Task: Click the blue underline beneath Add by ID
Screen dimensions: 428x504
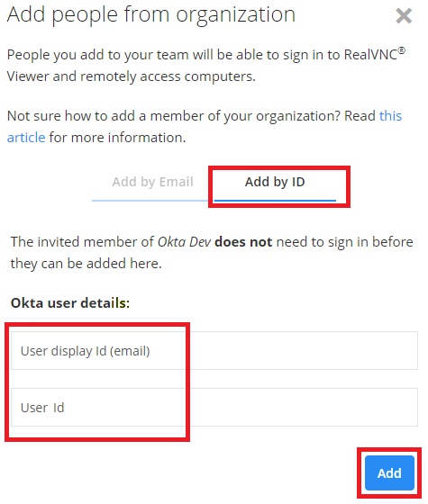Action: click(x=275, y=200)
